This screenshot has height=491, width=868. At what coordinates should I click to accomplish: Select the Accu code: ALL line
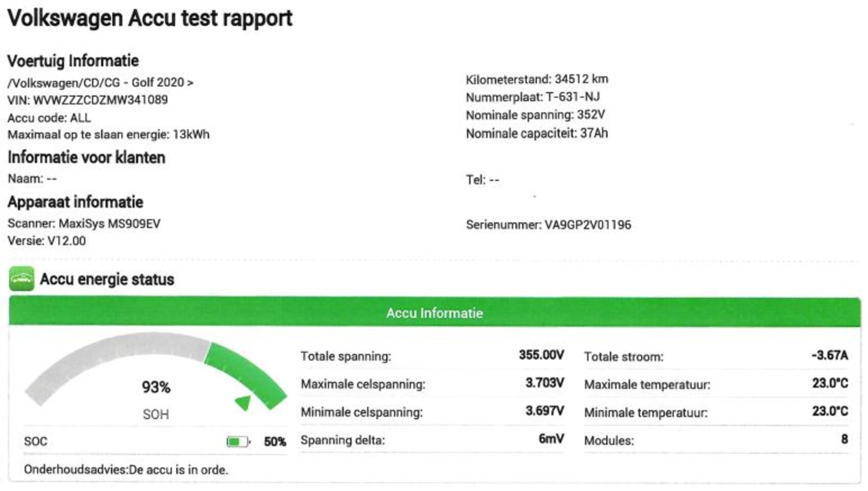tap(49, 118)
